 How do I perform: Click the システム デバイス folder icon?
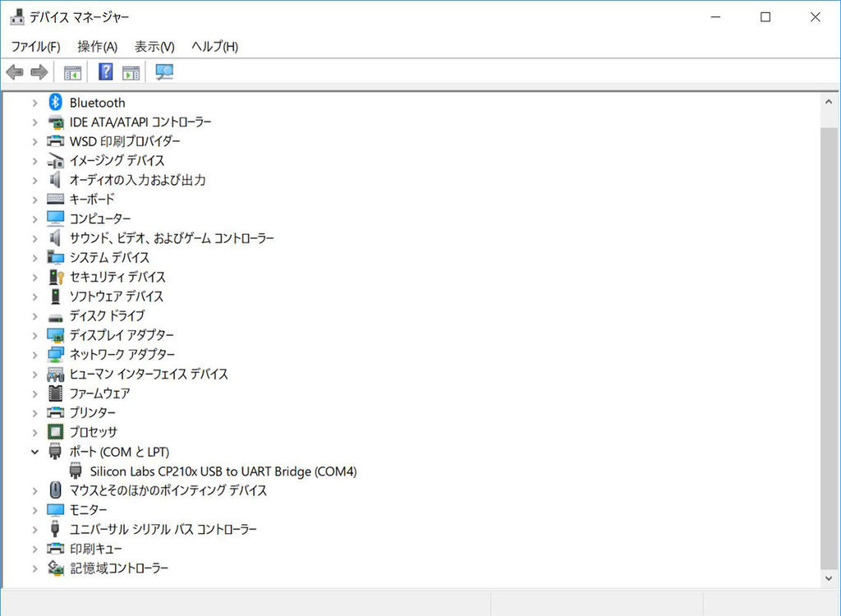[x=55, y=258]
